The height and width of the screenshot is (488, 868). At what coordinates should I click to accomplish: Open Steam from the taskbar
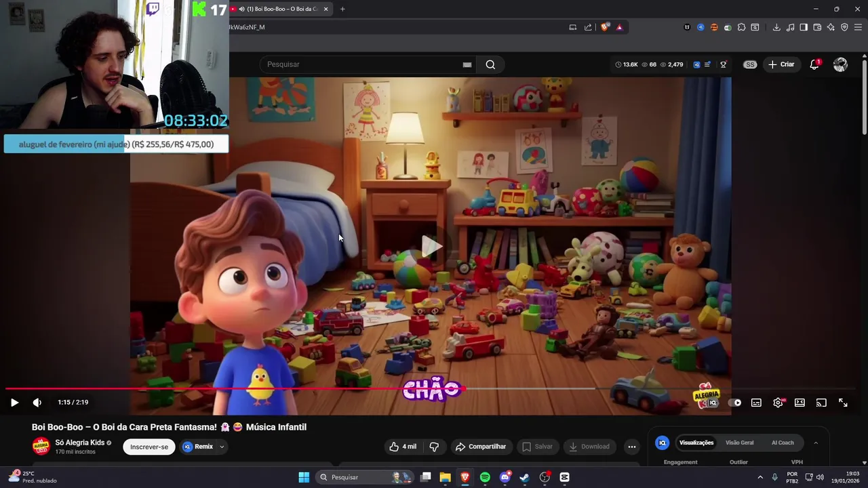pyautogui.click(x=524, y=477)
